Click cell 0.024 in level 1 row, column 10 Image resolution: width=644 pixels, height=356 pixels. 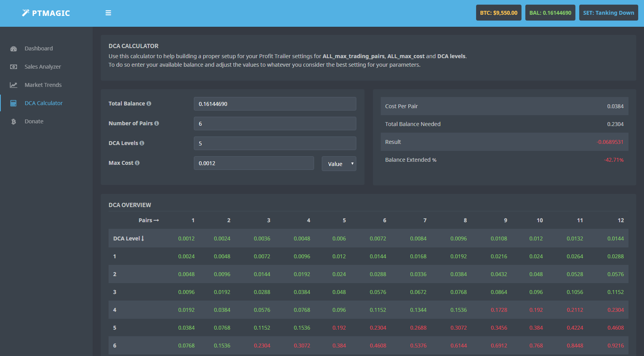(x=536, y=256)
